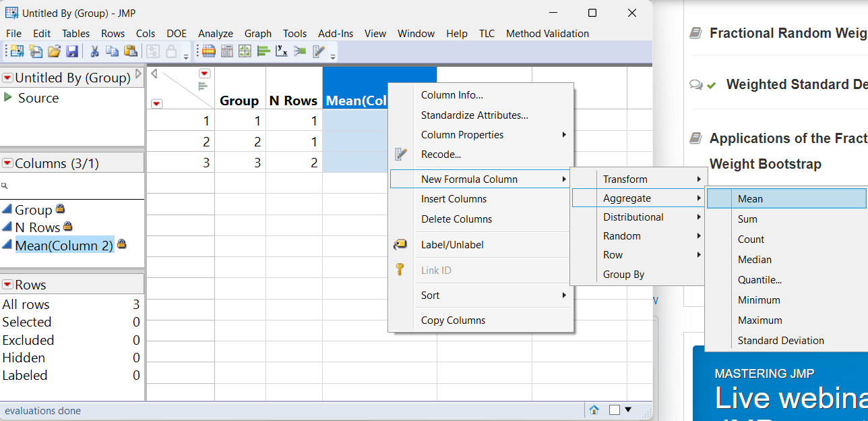
Task: Click the orange and blue data table toolbar icon
Action: point(209,51)
